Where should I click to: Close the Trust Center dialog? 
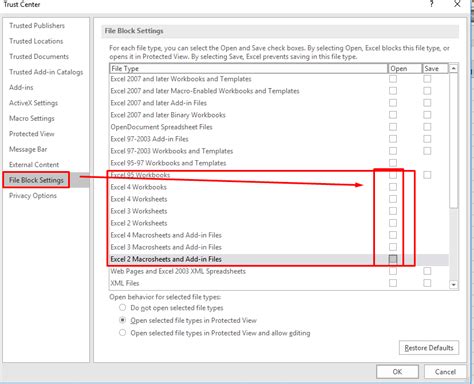coord(457,4)
